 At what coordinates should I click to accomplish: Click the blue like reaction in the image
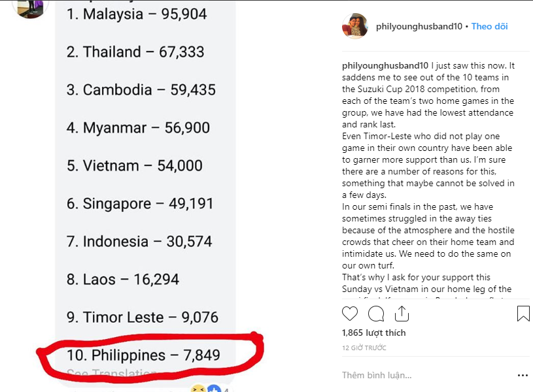coord(213,389)
